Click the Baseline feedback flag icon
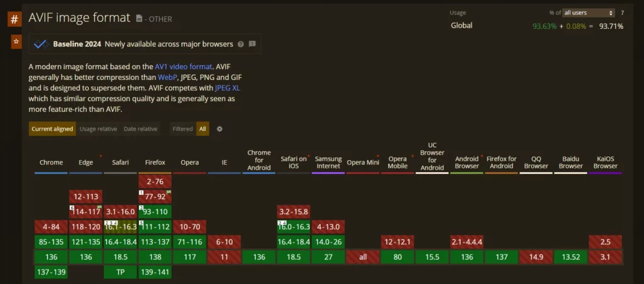 point(252,44)
